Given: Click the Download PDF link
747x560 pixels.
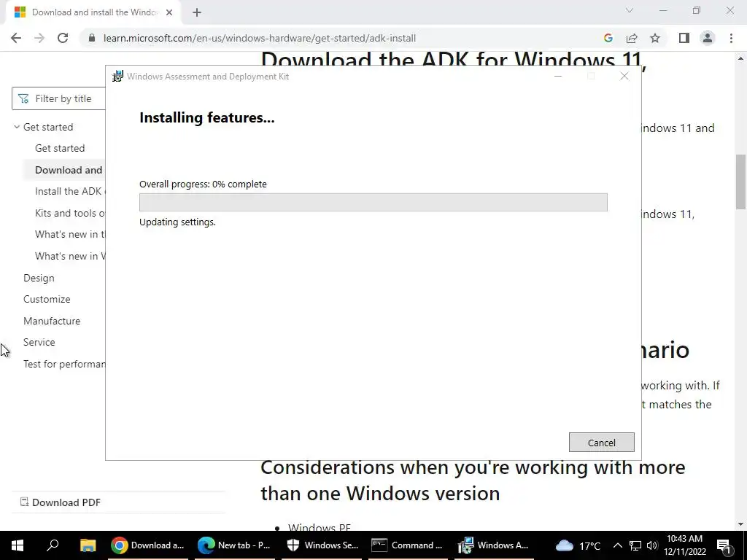Looking at the screenshot, I should coord(61,502).
